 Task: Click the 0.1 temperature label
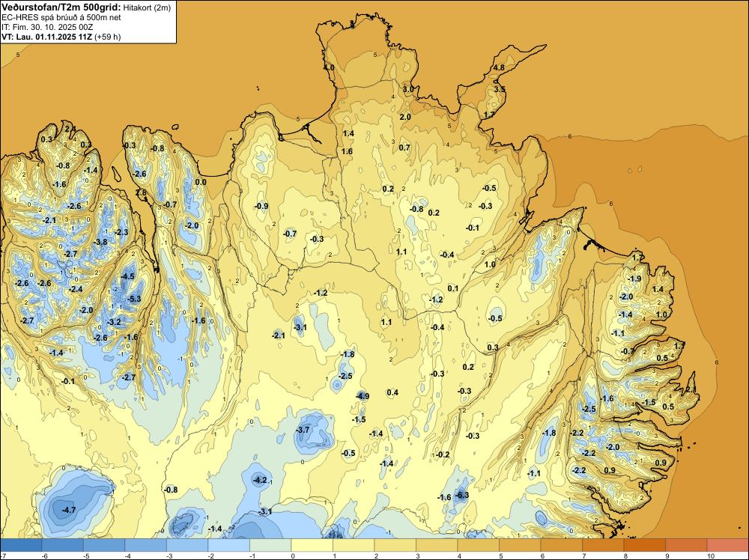tap(453, 288)
